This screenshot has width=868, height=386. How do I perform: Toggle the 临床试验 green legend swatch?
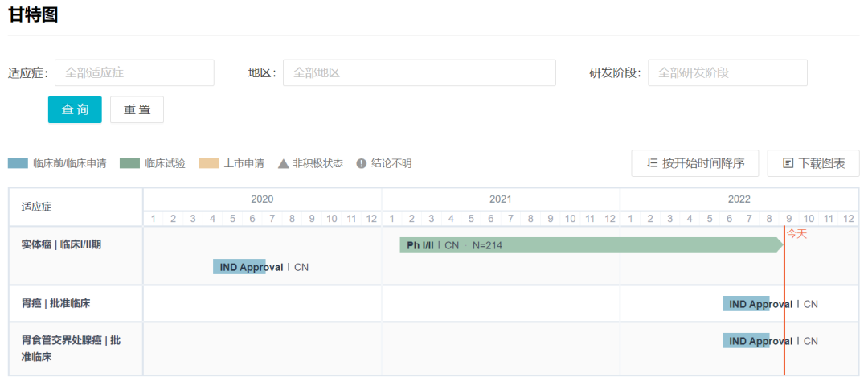(129, 163)
